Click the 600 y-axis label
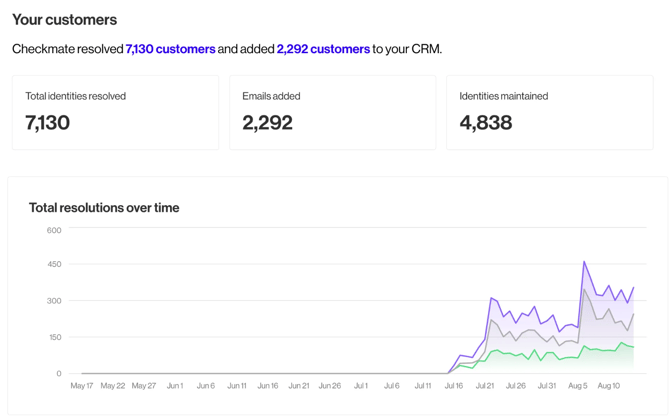 pyautogui.click(x=54, y=230)
